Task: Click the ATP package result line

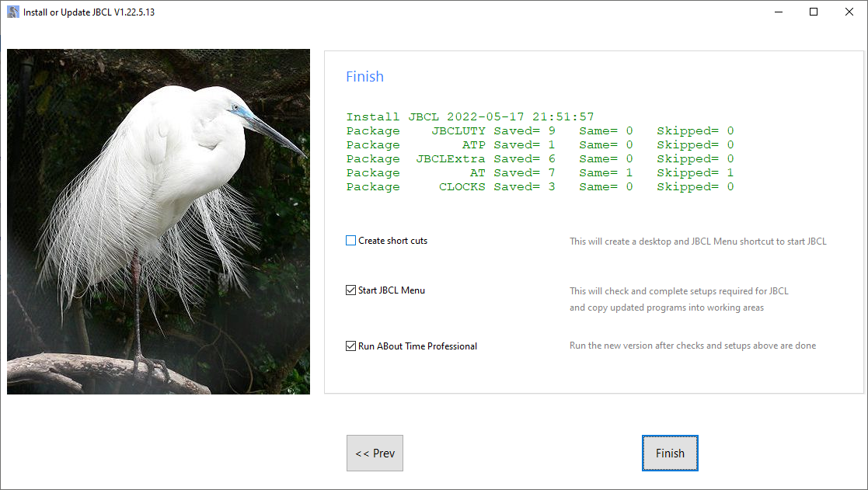Action: (539, 145)
